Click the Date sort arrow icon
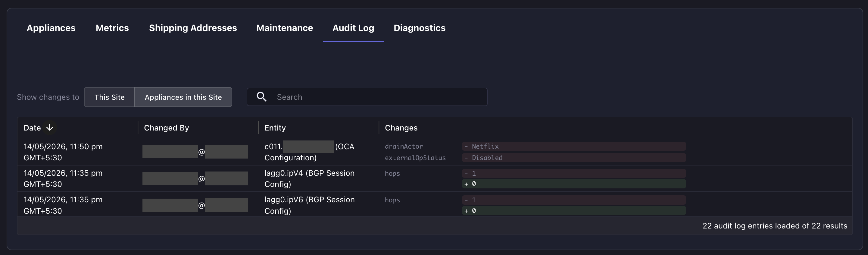Viewport: 868px width, 255px height. coord(49,127)
